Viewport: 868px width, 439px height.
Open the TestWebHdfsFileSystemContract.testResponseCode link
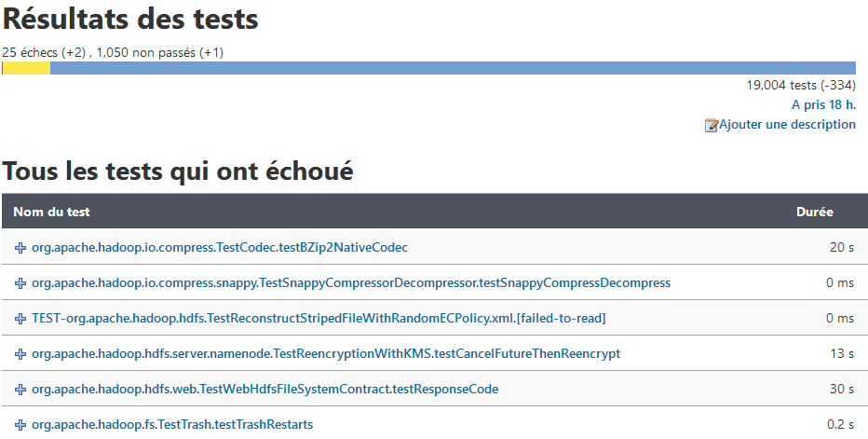tap(264, 390)
